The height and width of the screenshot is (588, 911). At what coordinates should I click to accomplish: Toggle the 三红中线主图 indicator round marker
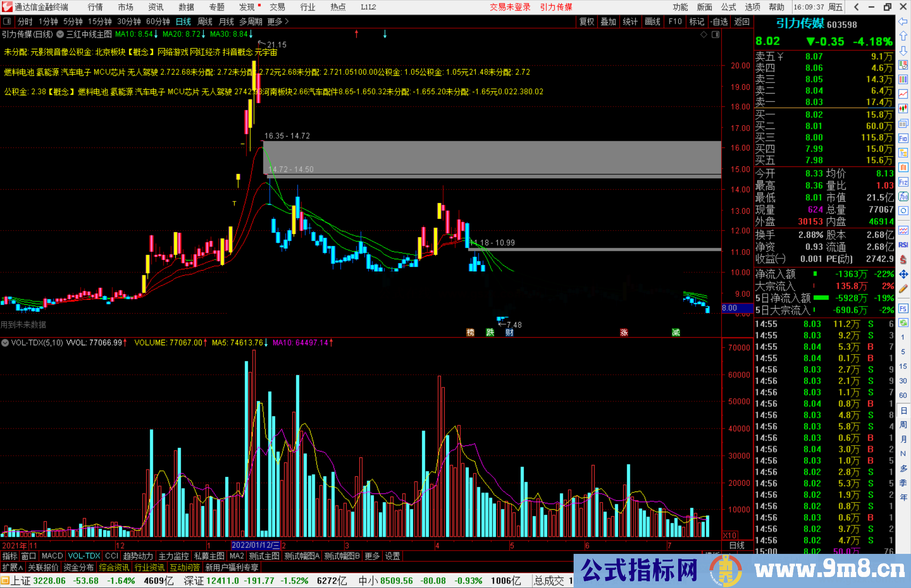click(x=60, y=34)
